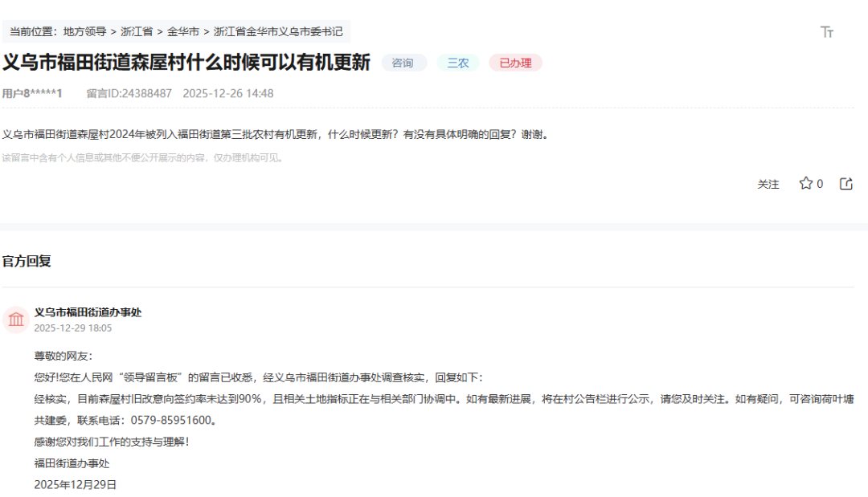The height and width of the screenshot is (497, 868).
Task: Open 浙江省 breadcrumb link
Action: pyautogui.click(x=137, y=32)
